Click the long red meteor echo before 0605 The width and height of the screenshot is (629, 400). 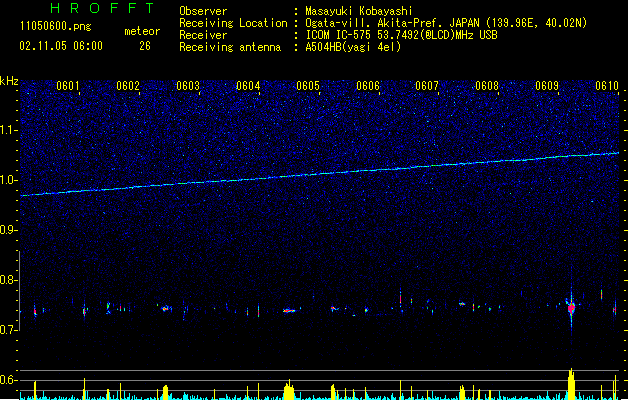tap(289, 311)
